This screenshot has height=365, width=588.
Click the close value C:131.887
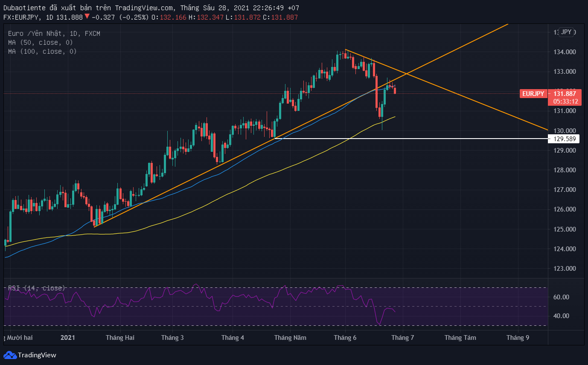click(x=280, y=17)
